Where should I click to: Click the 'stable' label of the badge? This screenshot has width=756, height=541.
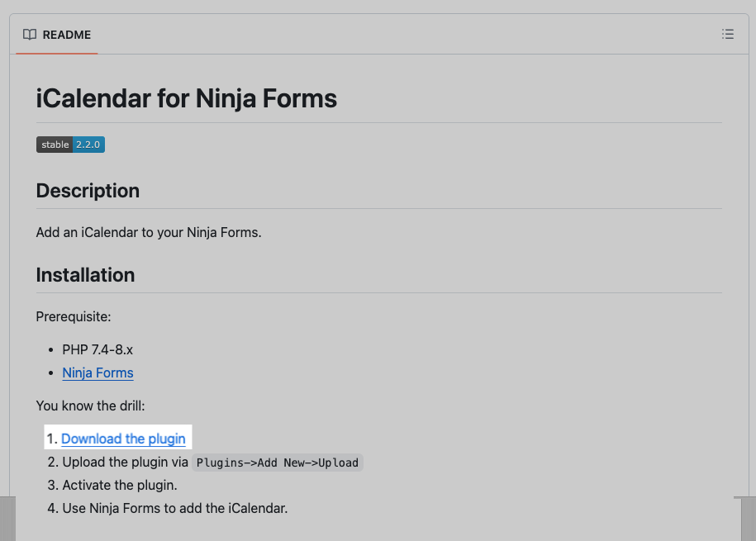[x=55, y=145]
